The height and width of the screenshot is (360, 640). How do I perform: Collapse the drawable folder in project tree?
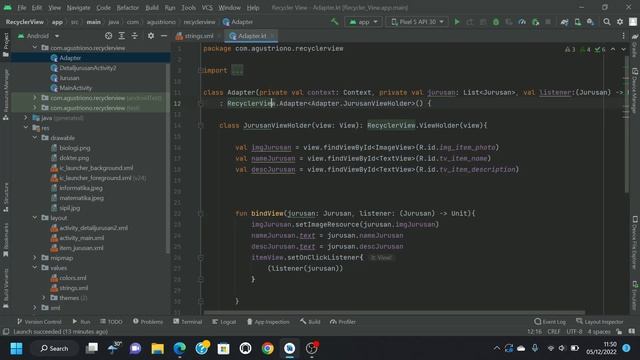pos(35,138)
